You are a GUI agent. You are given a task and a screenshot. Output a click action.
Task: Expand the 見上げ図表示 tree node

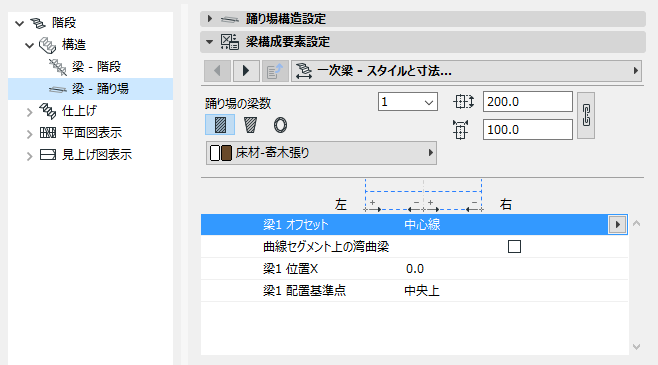[29, 156]
